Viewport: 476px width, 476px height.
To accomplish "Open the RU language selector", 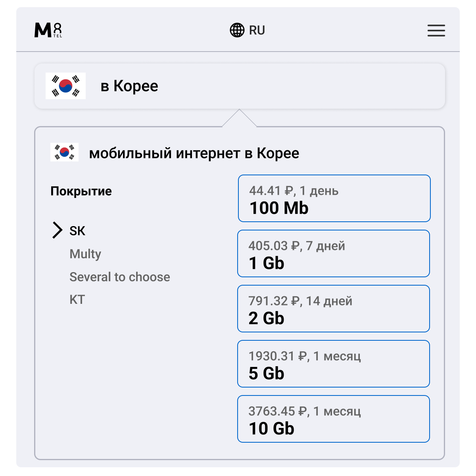I will 257,30.
